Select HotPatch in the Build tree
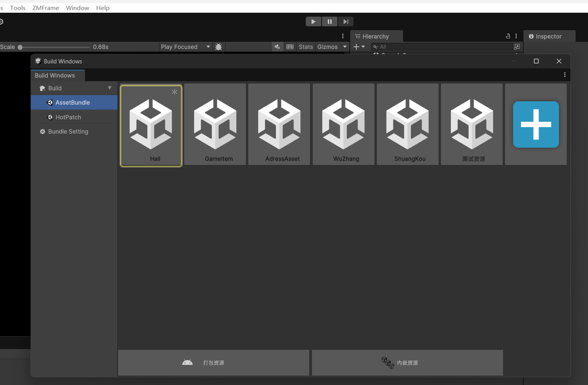Screen dimensions: 588x385 pos(74,117)
